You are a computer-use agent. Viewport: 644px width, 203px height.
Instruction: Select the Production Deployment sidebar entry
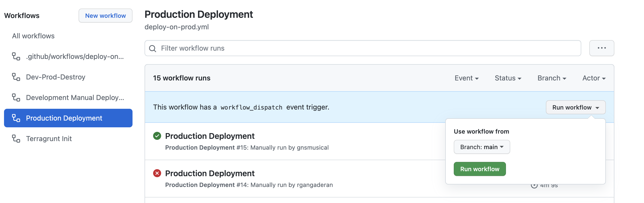[x=64, y=118]
